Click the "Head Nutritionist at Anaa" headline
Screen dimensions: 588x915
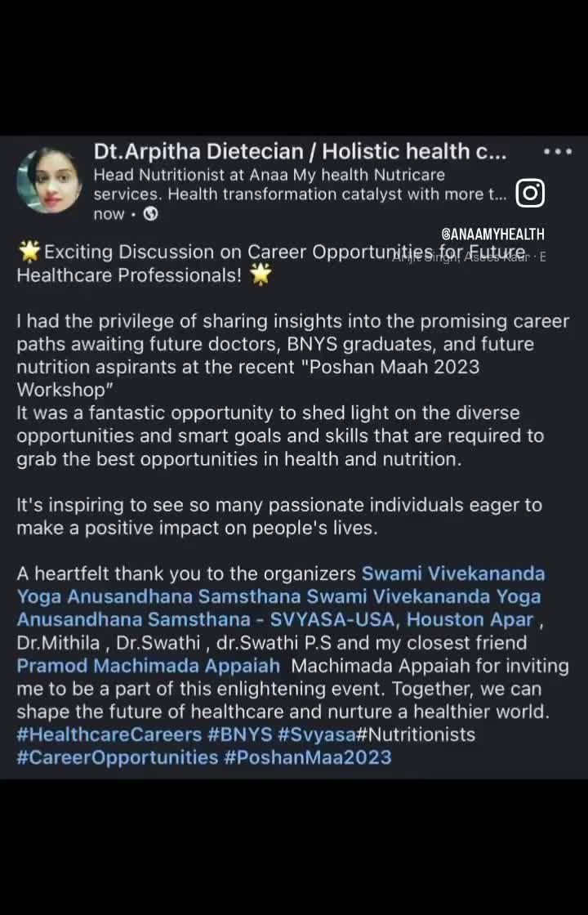click(x=269, y=175)
